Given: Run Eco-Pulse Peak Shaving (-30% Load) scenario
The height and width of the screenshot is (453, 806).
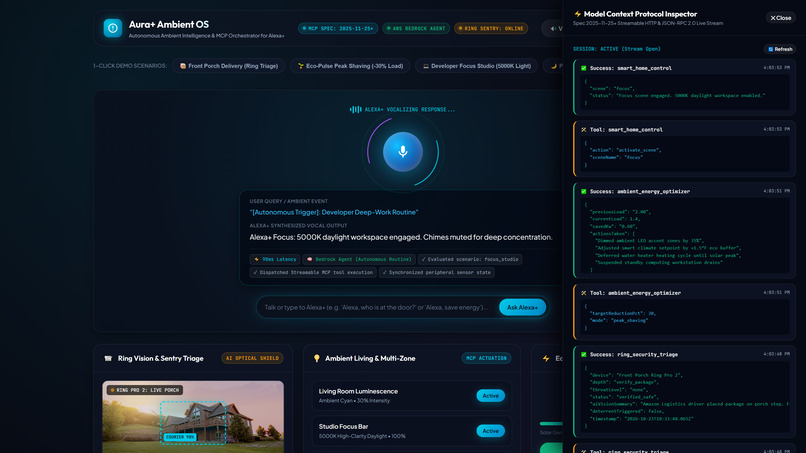Looking at the screenshot, I should [350, 66].
